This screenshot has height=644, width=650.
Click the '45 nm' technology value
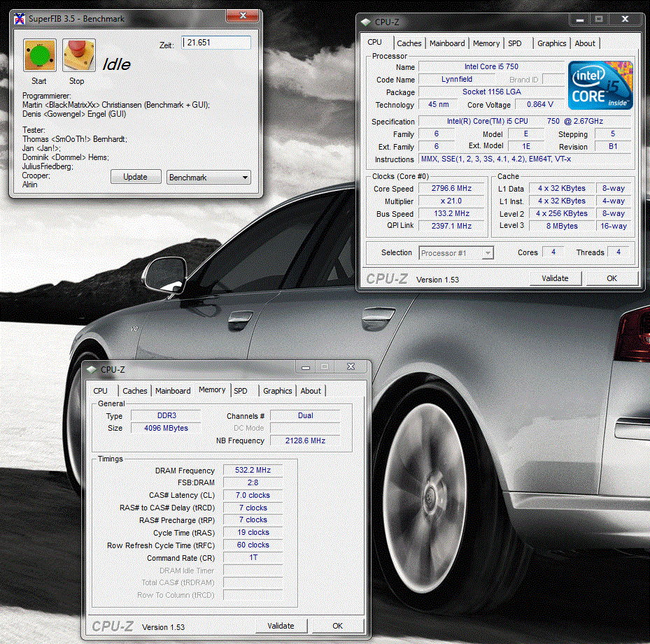pos(438,104)
